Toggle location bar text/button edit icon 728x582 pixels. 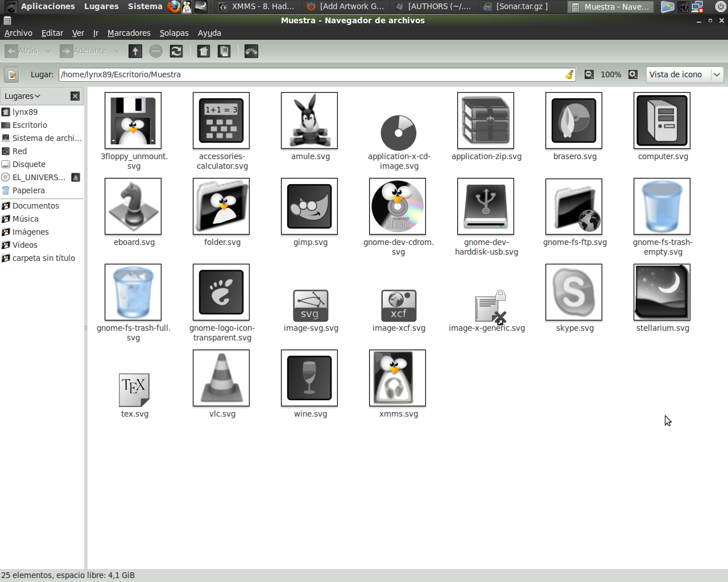pyautogui.click(x=12, y=74)
